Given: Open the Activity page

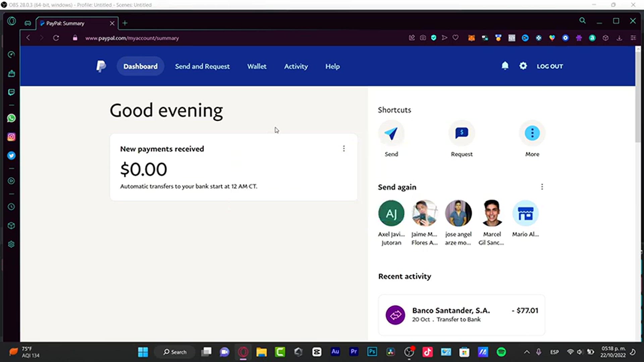Looking at the screenshot, I should point(296,66).
